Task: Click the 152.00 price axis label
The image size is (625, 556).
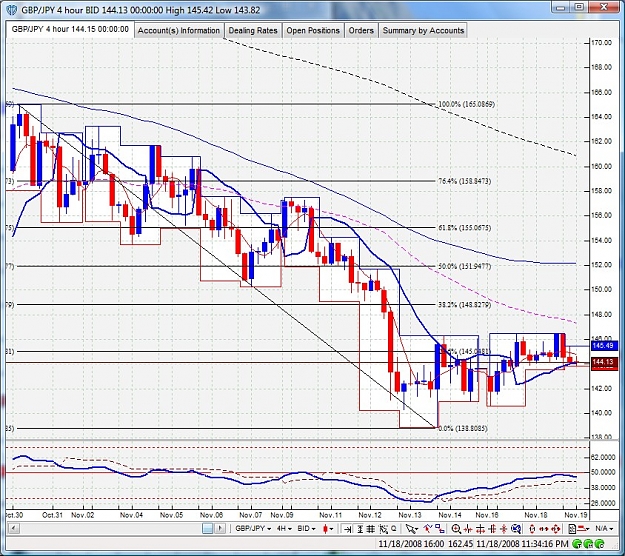Action: [601, 265]
